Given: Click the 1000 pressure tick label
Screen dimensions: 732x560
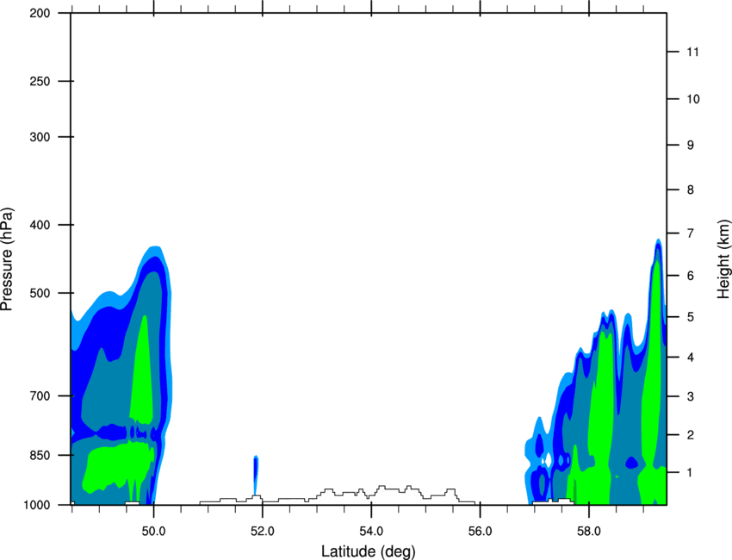Looking at the screenshot, I should coord(36,505).
